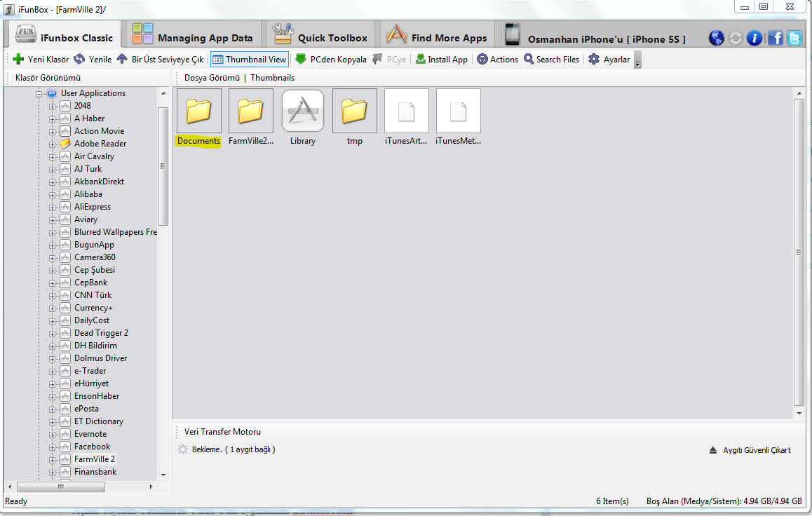Click the gray refresh circle icon
Image resolution: width=812 pixels, height=516 pixels.
(x=736, y=38)
